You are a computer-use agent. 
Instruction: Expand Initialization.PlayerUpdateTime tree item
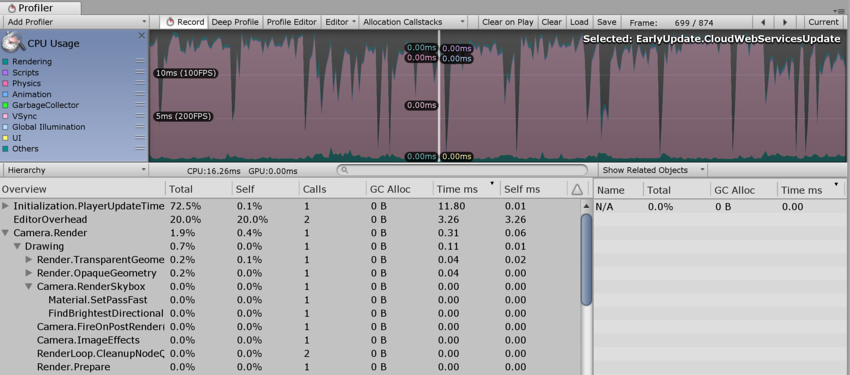coord(5,206)
